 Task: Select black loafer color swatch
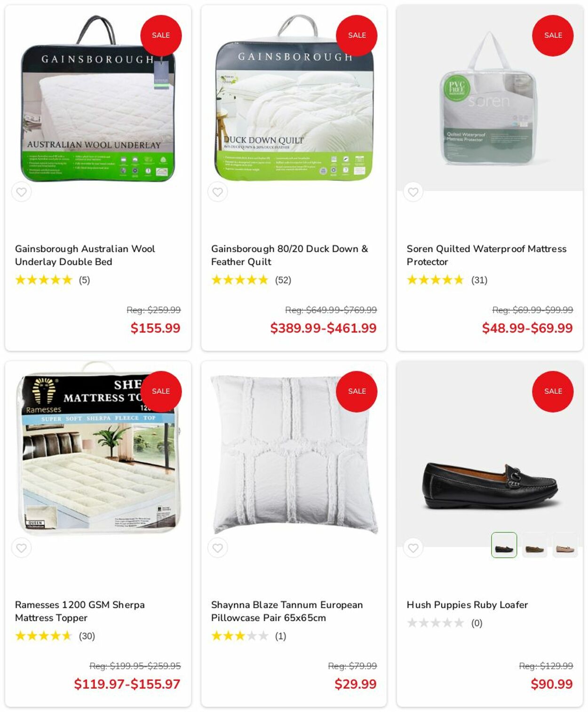504,545
